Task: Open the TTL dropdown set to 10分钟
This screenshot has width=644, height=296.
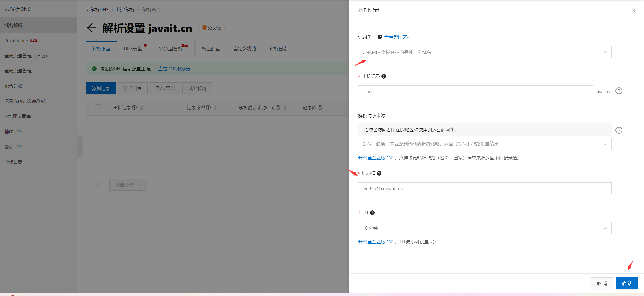Action: (484, 228)
